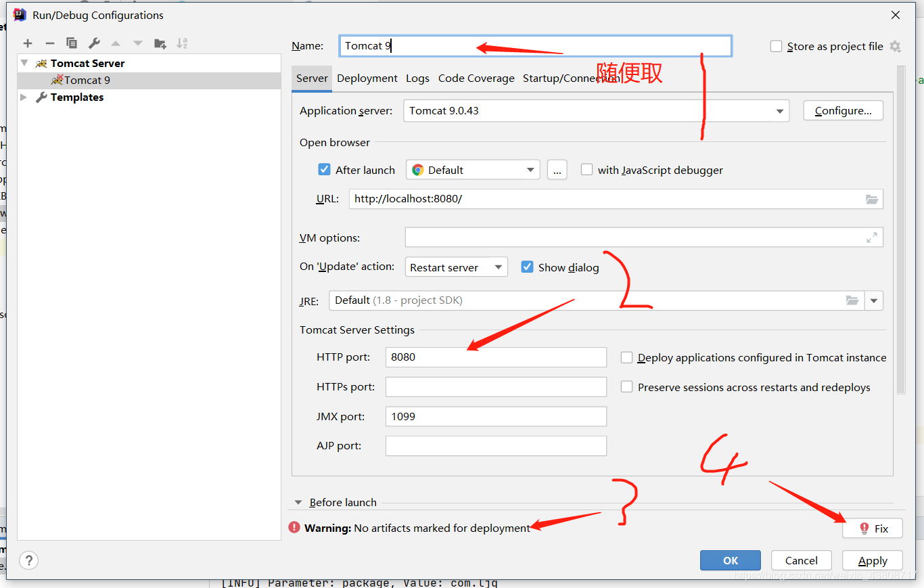Click browser ellipsis button
Image resolution: width=924 pixels, height=588 pixels.
pyautogui.click(x=557, y=170)
